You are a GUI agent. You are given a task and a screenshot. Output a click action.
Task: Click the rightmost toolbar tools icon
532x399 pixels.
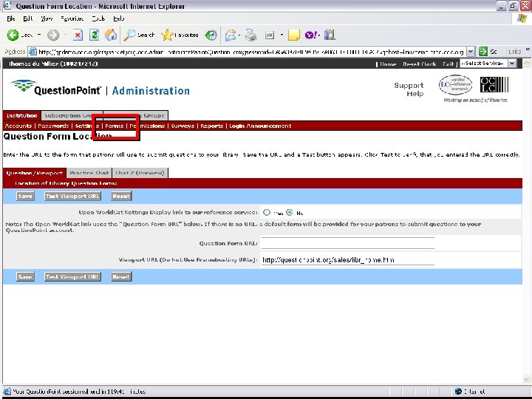coord(330,35)
